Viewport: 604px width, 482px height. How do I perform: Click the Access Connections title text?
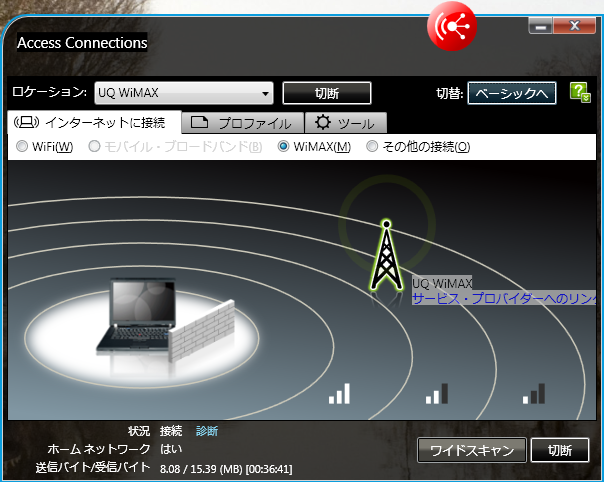click(82, 42)
